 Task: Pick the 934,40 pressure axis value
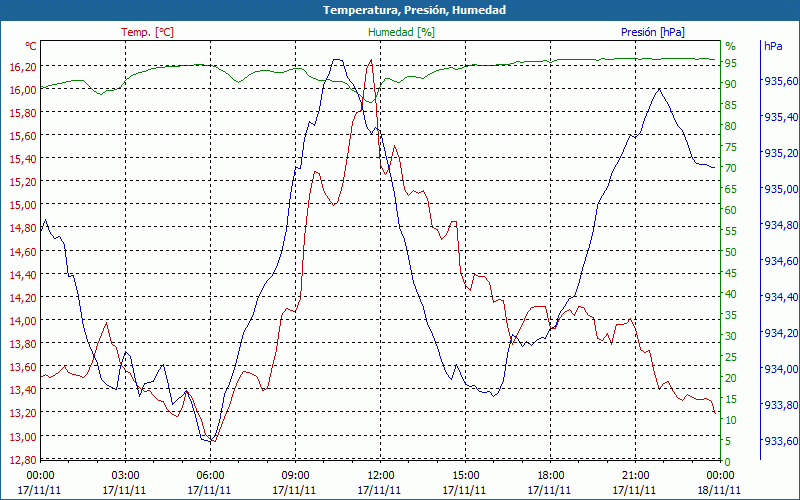[781, 297]
